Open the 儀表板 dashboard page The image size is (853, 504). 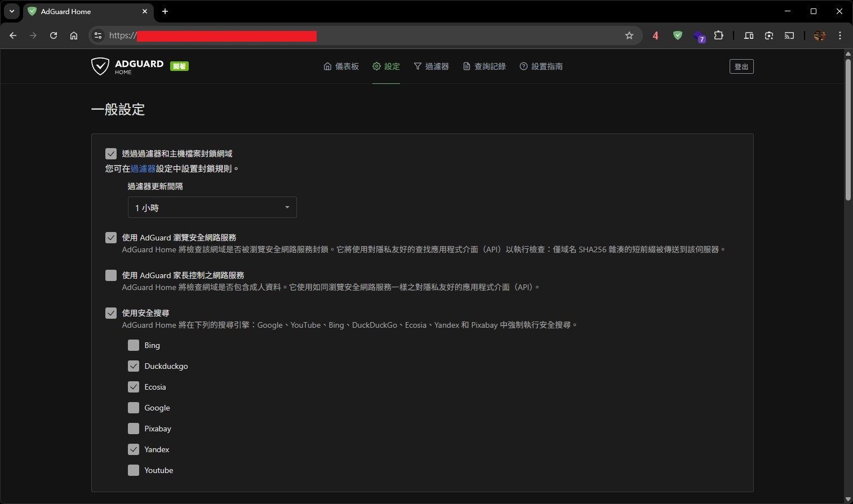(x=341, y=66)
